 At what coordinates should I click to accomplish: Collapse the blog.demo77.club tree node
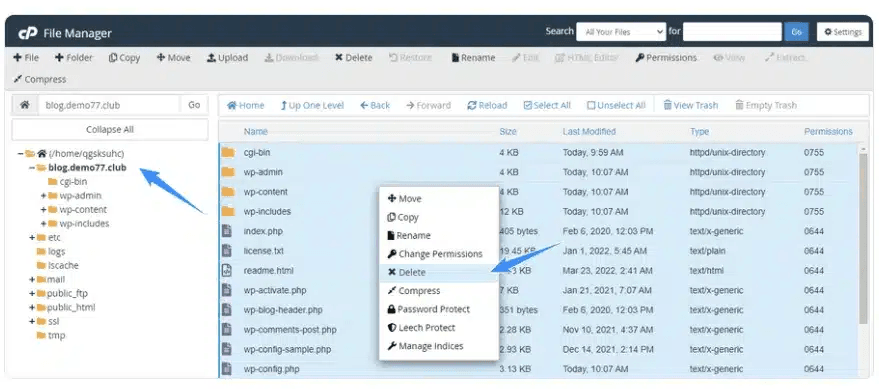32,168
